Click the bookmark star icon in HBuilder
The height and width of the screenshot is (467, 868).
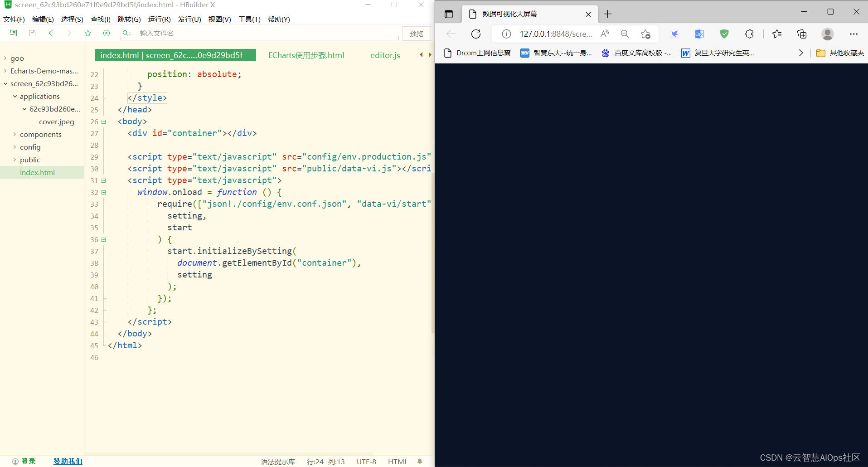pos(88,33)
